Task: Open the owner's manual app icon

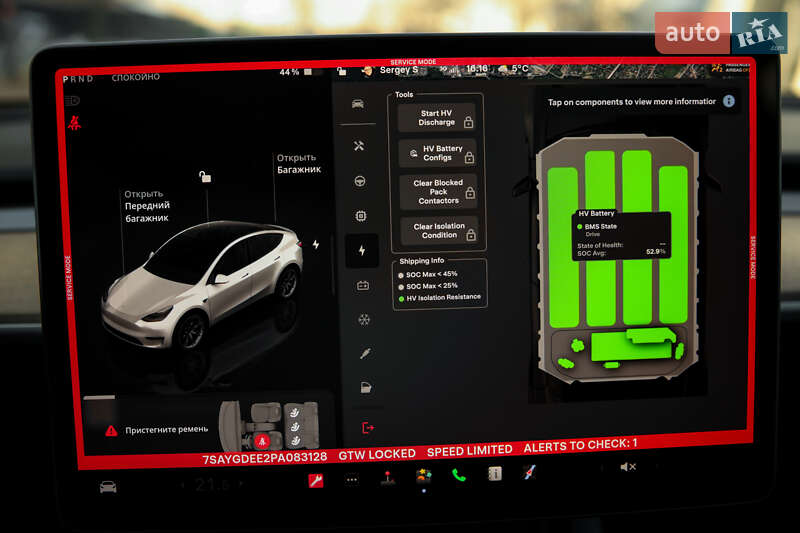Action: [x=494, y=474]
